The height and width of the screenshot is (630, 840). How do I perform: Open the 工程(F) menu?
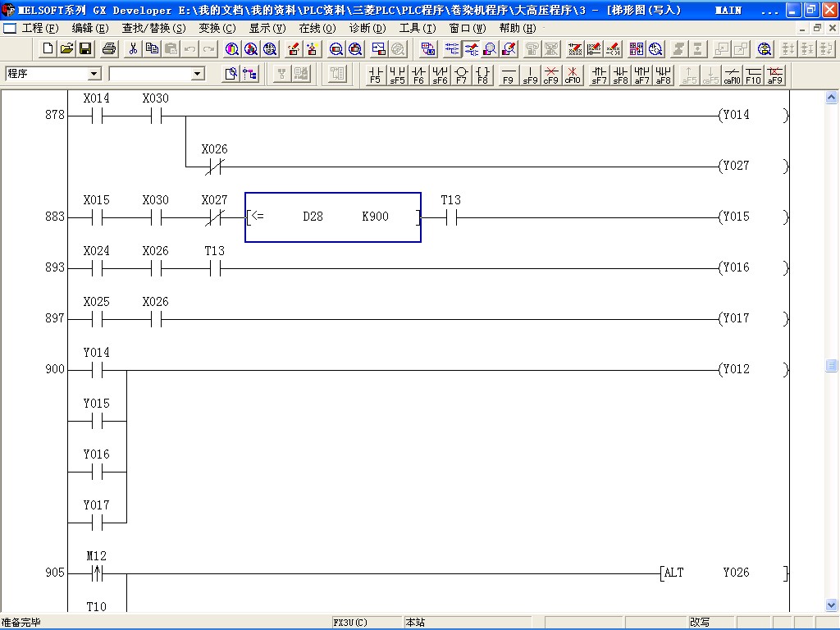40,28
